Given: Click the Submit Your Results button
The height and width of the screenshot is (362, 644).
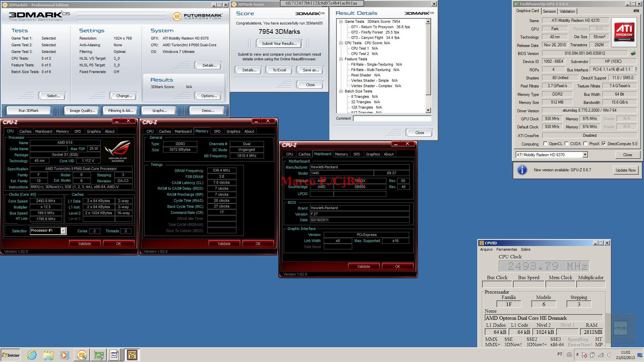Looking at the screenshot, I should point(279,44).
